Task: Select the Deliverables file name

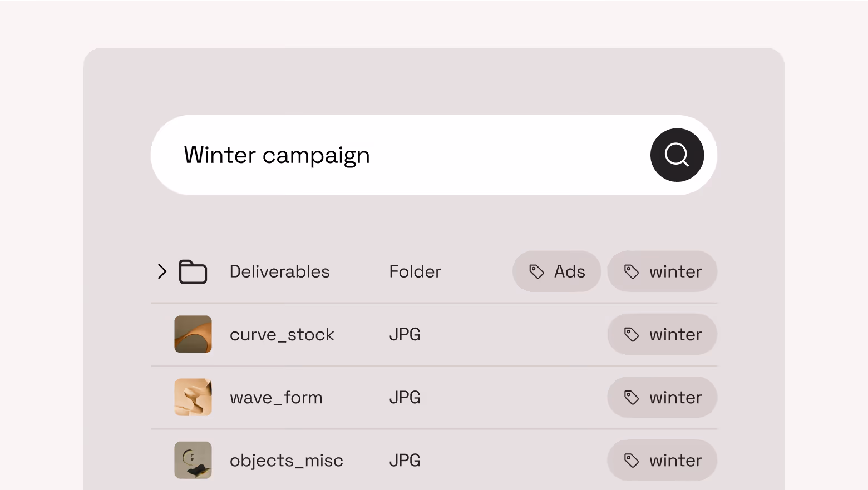Action: tap(280, 271)
